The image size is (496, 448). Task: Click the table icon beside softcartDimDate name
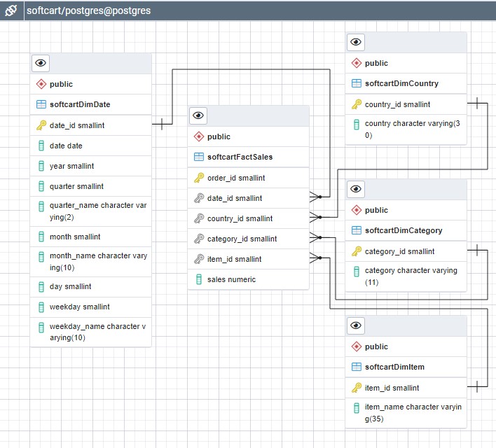click(41, 105)
